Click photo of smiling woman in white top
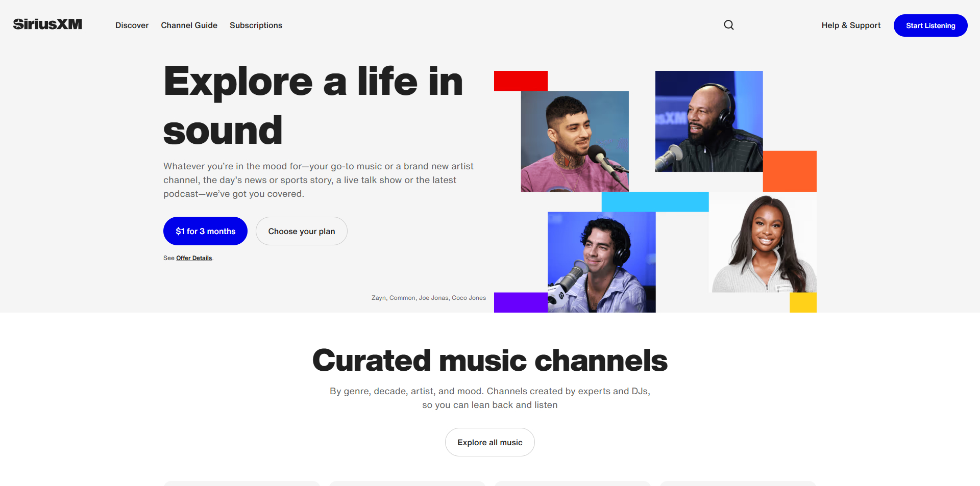The height and width of the screenshot is (486, 980). click(764, 245)
